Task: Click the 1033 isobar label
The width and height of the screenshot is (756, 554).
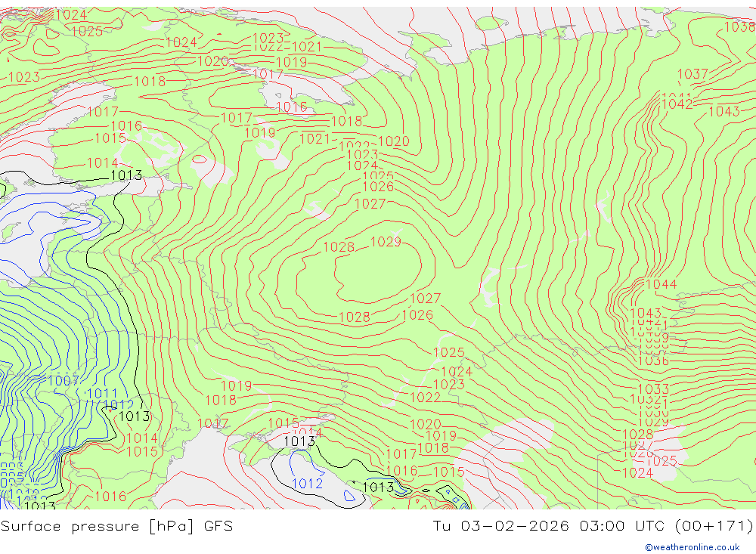Action: (653, 389)
